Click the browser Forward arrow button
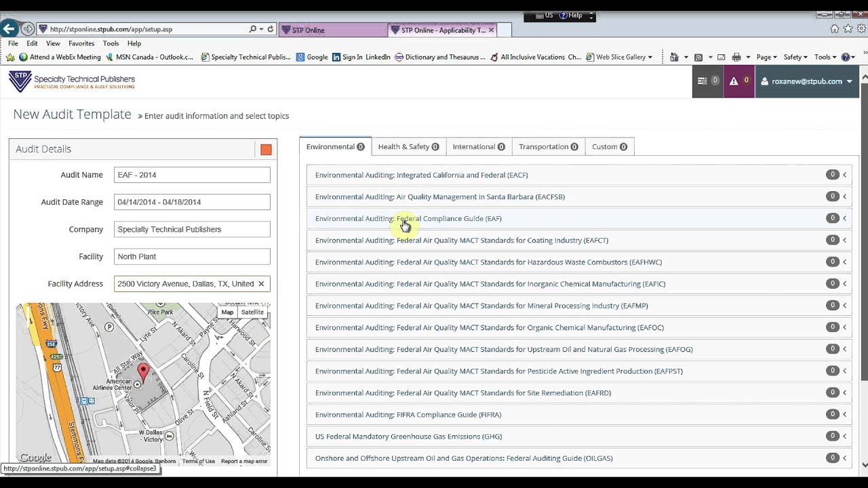The image size is (868, 488). pos(27,29)
